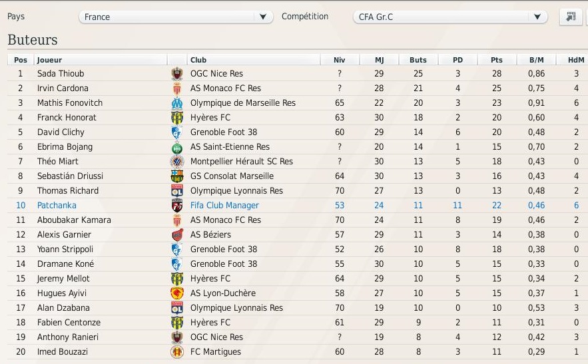Select the Imed Bouzazi table row

pyautogui.click(x=298, y=351)
